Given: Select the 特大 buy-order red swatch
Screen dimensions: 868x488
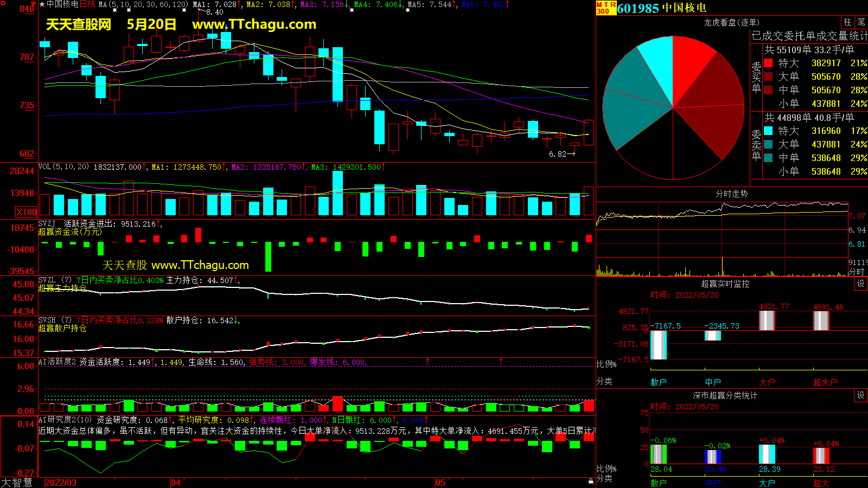Looking at the screenshot, I should point(768,63).
